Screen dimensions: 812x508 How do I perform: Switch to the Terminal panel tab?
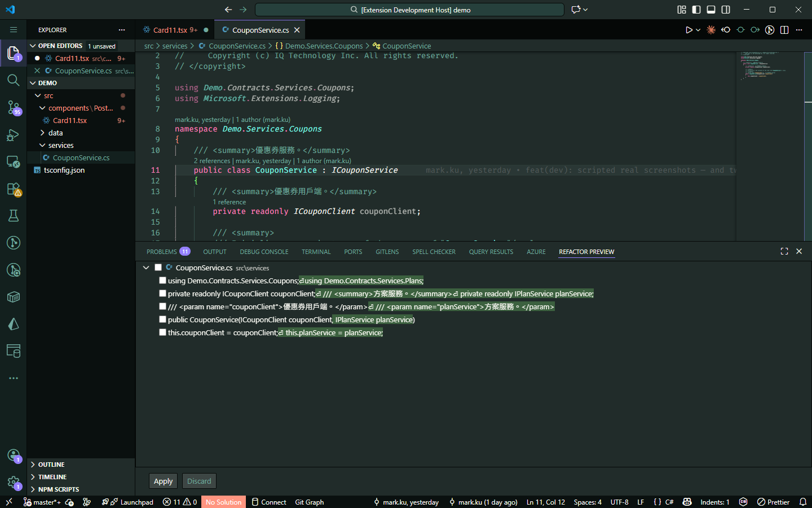pyautogui.click(x=316, y=252)
